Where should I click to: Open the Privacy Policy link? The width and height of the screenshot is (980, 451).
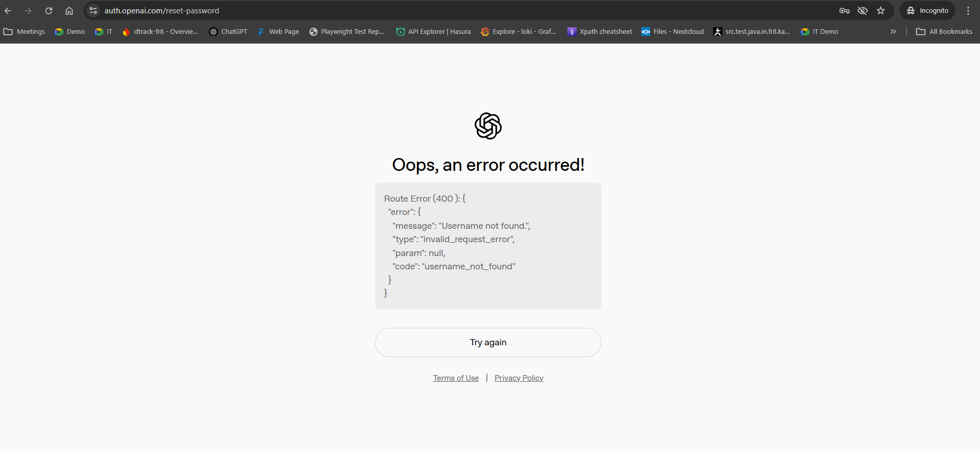519,378
